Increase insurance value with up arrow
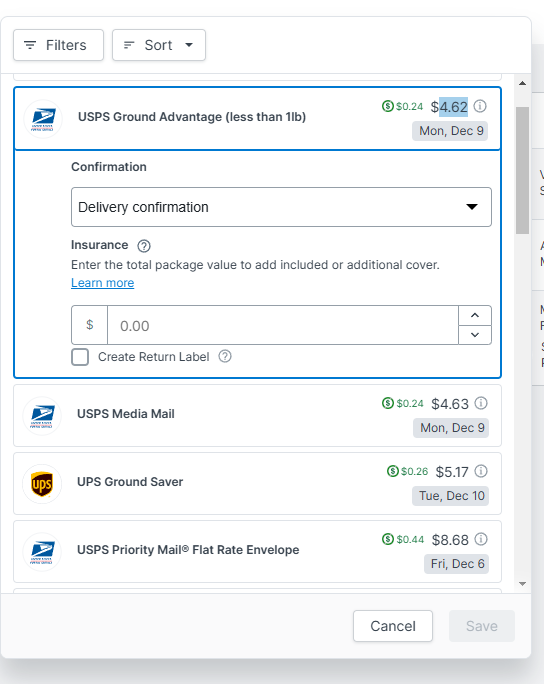Viewport: 544px width, 684px height. tap(475, 315)
